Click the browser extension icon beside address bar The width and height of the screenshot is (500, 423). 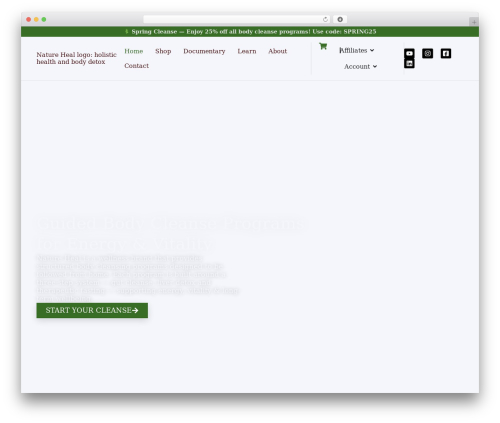point(340,19)
